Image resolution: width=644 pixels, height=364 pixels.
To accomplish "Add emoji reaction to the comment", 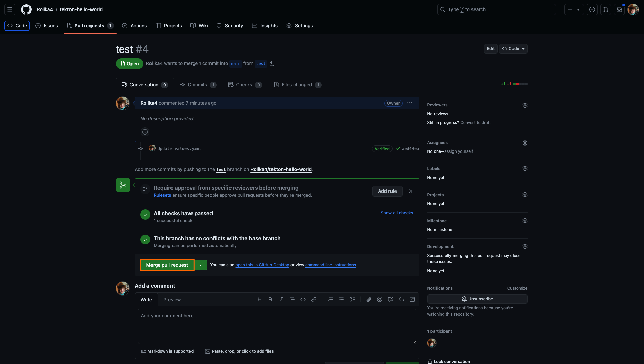I will point(145,132).
